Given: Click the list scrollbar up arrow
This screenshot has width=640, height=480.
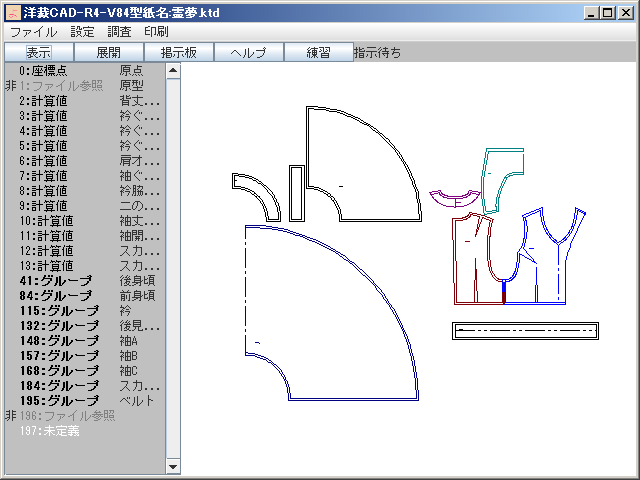Looking at the screenshot, I should coord(172,71).
